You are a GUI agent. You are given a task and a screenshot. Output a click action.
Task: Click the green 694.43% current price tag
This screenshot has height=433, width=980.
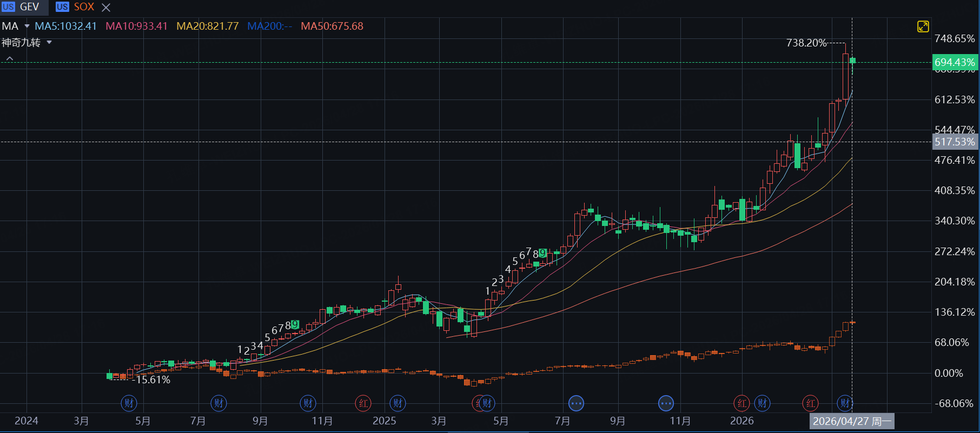click(955, 62)
